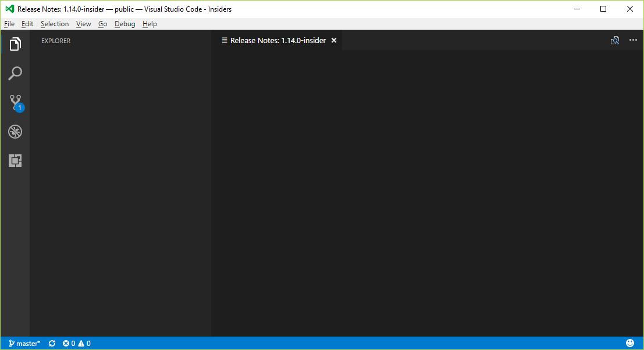This screenshot has height=350, width=644.
Task: Open the Selection menu
Action: pos(55,23)
